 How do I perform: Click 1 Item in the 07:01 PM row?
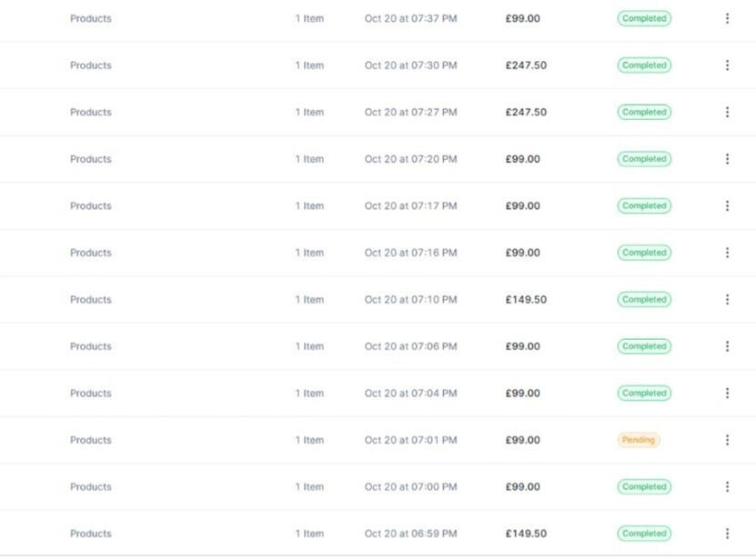coord(309,440)
